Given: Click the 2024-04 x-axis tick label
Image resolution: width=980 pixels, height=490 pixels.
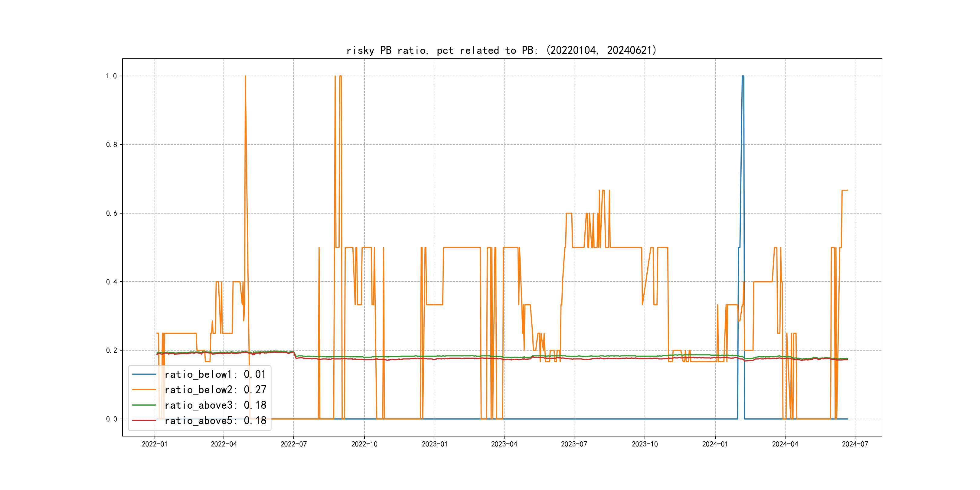Looking at the screenshot, I should pos(785,444).
